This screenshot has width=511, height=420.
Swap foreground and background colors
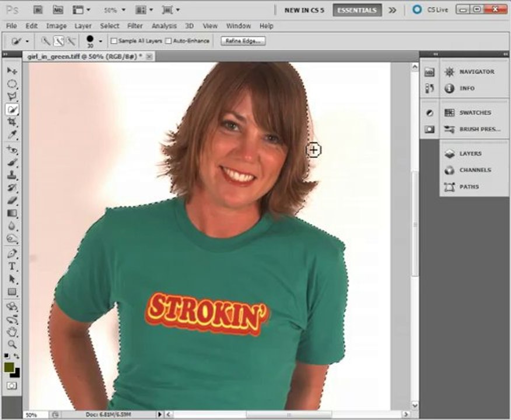pyautogui.click(x=16, y=356)
